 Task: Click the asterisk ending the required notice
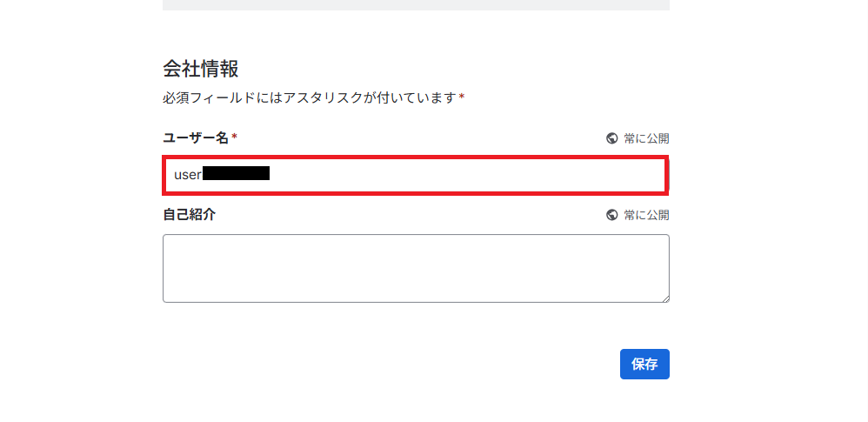tap(462, 97)
